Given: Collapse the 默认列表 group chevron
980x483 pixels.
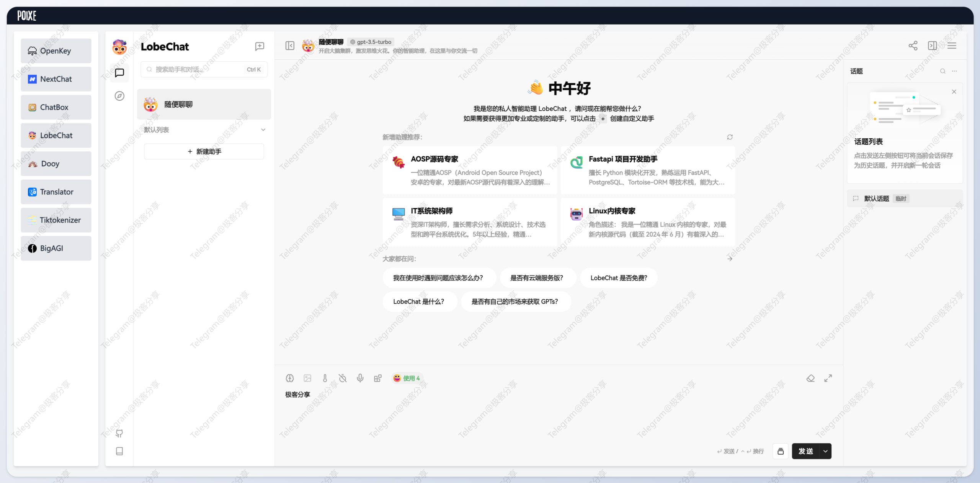Looking at the screenshot, I should [x=263, y=130].
